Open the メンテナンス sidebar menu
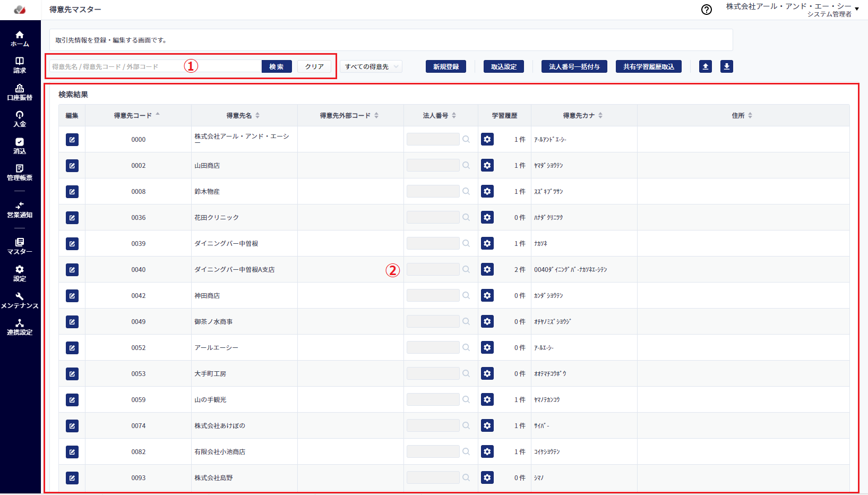The image size is (868, 495). point(20,301)
